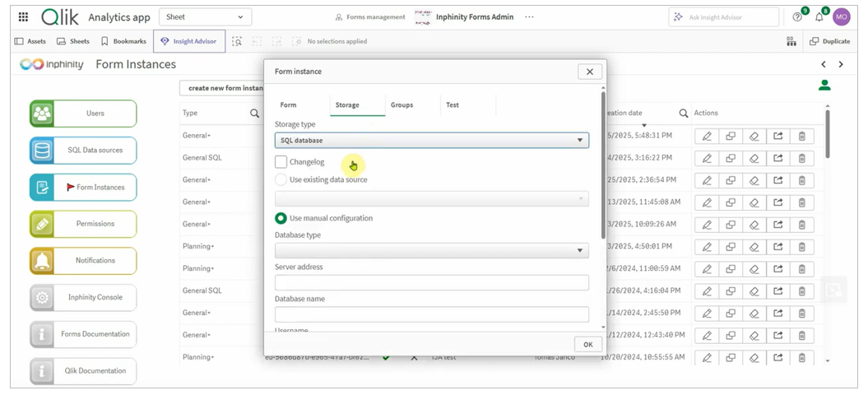Click the green user icon
The height and width of the screenshot is (395, 868).
[x=825, y=86]
